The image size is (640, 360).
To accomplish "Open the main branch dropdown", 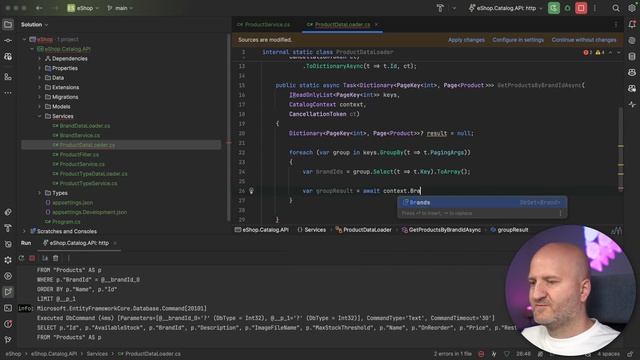I will point(120,8).
